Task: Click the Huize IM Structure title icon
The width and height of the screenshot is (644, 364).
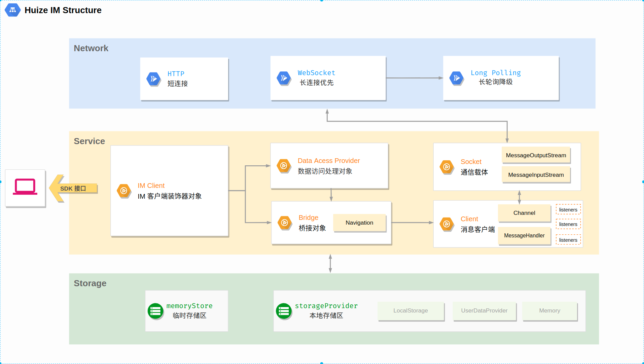Action: click(12, 10)
